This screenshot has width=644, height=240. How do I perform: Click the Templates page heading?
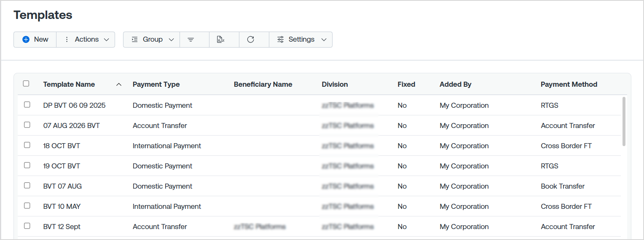point(43,15)
